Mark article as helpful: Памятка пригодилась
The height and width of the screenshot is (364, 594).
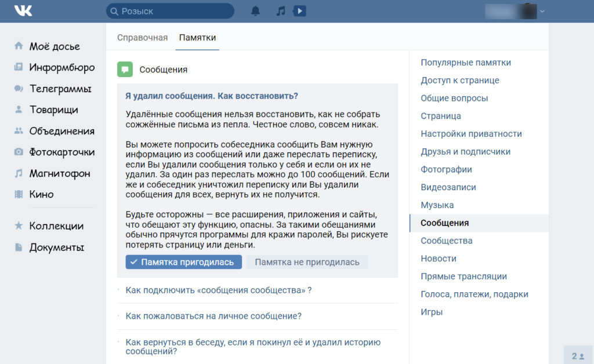(183, 262)
